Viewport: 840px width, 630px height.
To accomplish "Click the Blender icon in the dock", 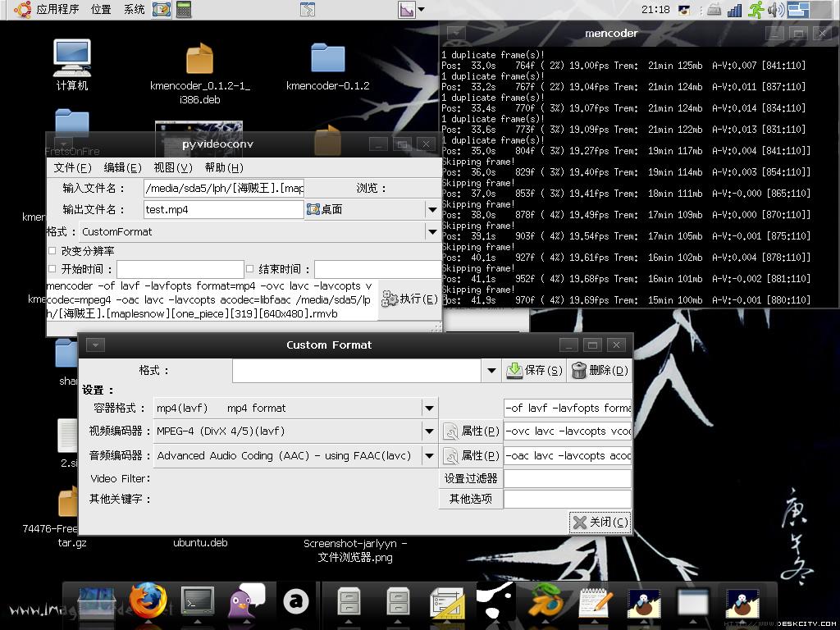I will [x=545, y=600].
